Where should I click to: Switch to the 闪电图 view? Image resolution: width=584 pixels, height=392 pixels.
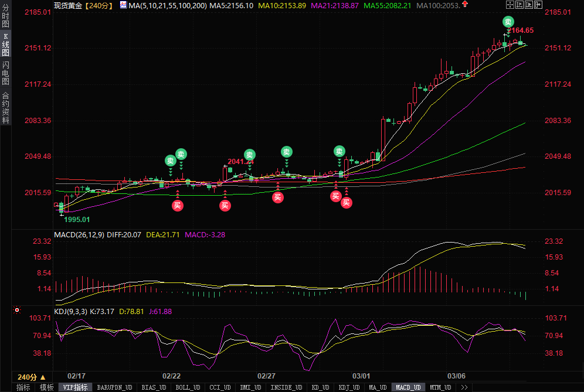pyautogui.click(x=6, y=73)
